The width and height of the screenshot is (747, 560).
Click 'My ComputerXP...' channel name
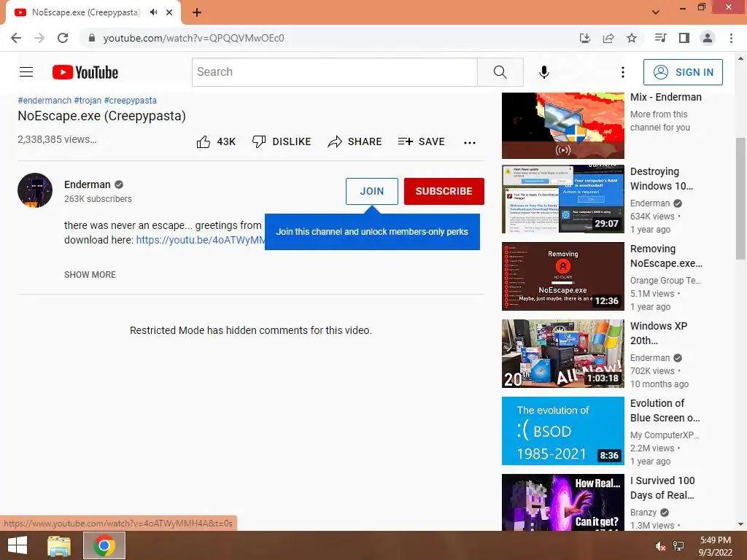click(x=665, y=435)
